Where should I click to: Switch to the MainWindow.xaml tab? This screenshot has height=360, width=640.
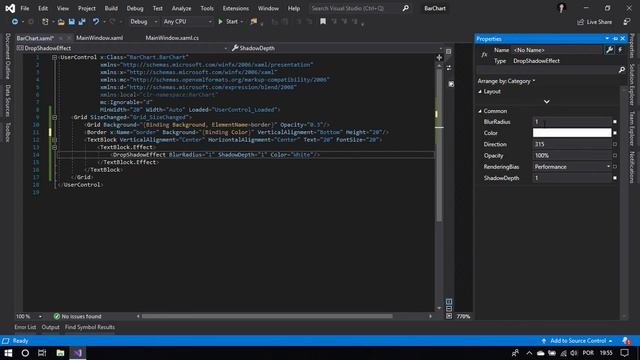(x=100, y=38)
